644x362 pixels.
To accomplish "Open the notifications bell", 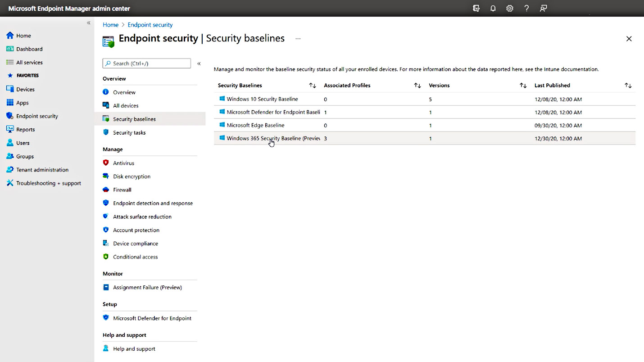I will pos(493,8).
